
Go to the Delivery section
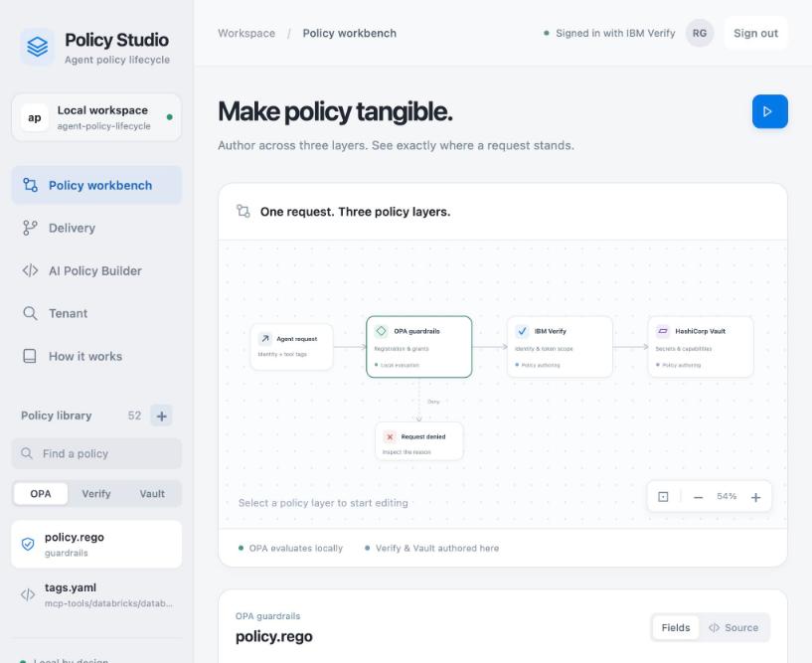(x=96, y=228)
